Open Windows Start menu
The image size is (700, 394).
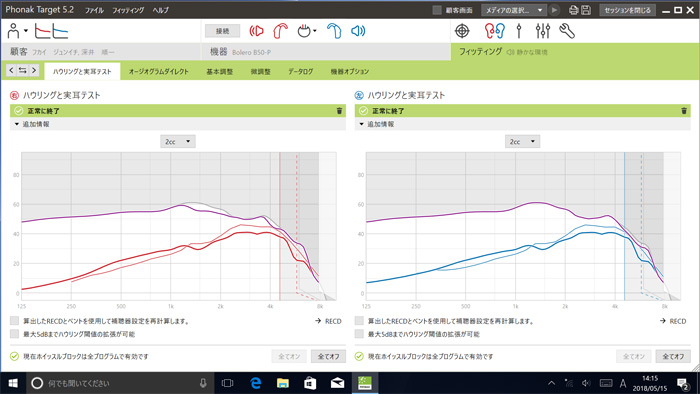tap(13, 383)
